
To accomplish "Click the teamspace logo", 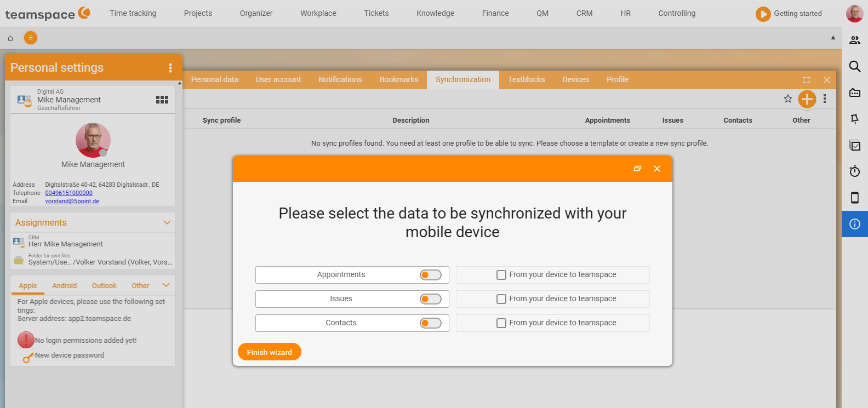I will tap(48, 13).
